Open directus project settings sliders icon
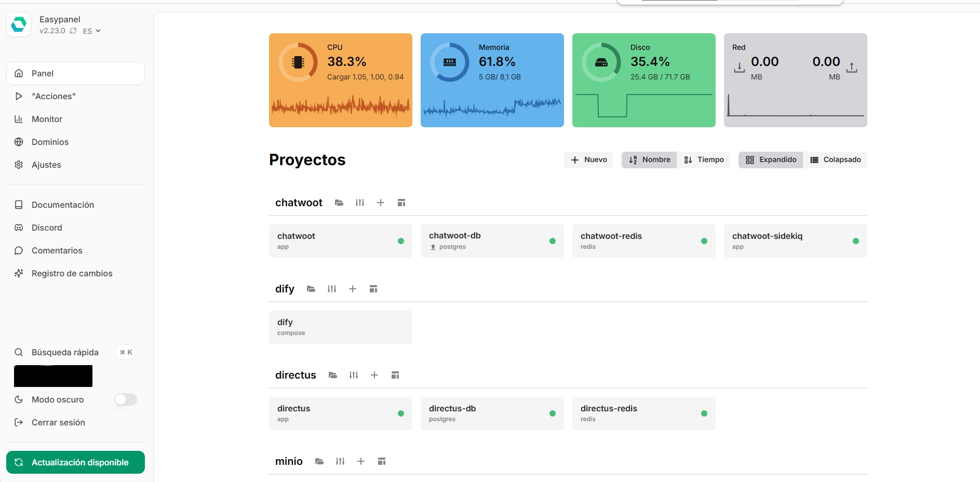Screen dimensions: 980x482 (354, 375)
